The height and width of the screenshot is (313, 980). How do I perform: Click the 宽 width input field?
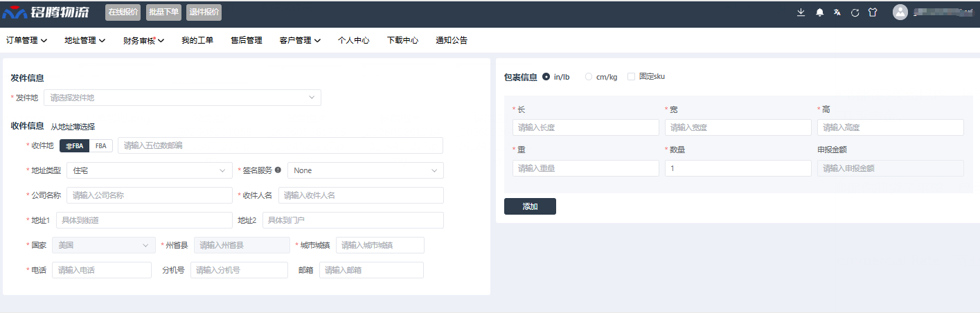(x=738, y=127)
